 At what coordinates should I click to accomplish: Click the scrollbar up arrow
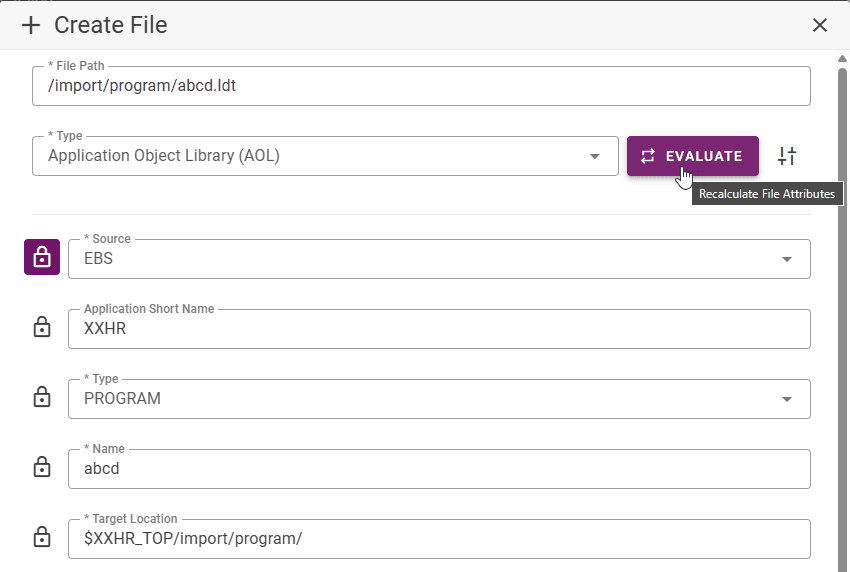[842, 59]
